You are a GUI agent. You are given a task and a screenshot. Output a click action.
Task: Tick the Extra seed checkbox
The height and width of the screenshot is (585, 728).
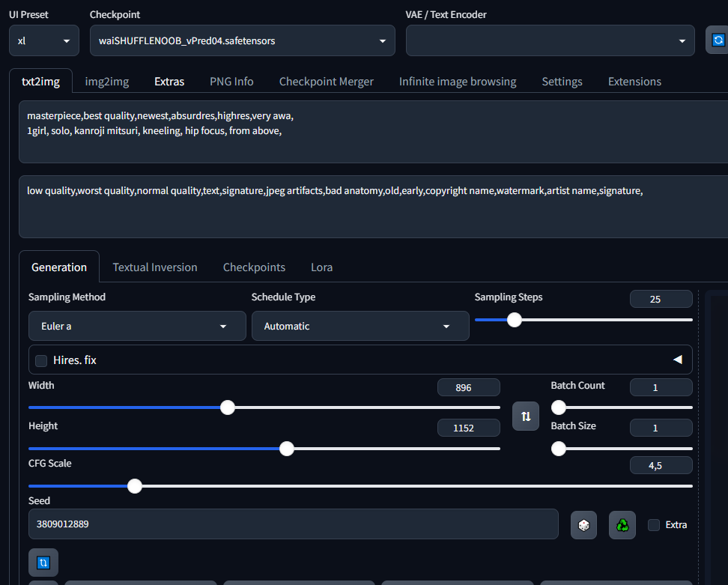point(654,525)
